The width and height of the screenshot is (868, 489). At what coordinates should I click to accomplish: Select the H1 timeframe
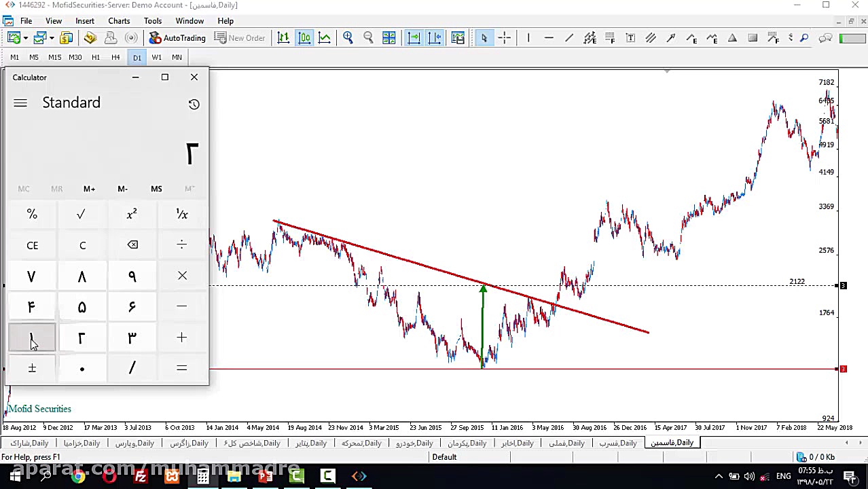(96, 57)
